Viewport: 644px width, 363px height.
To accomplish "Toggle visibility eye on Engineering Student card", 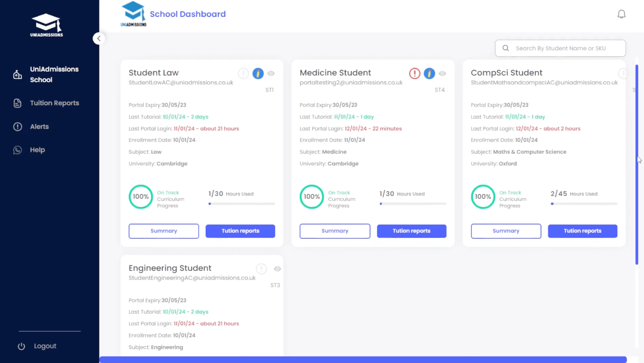I will (277, 269).
